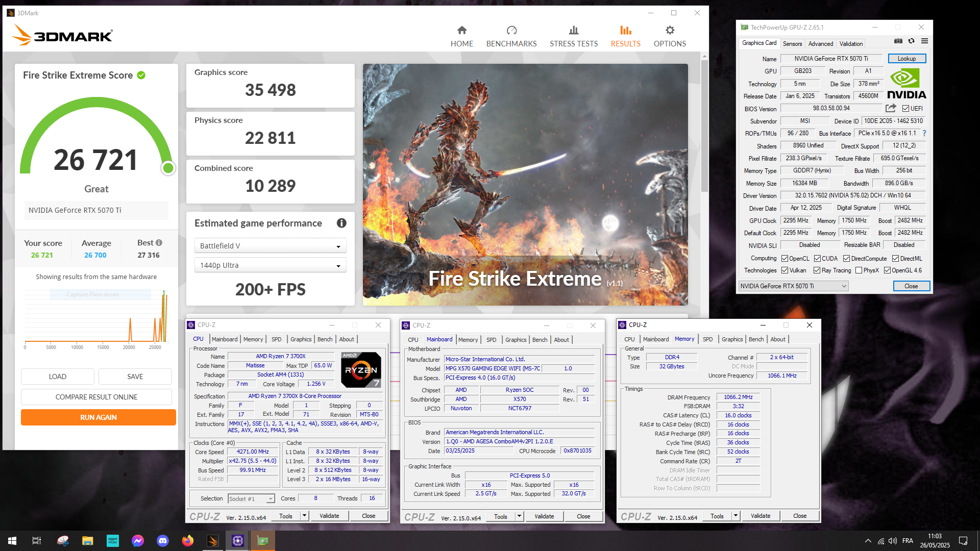Toggle CUDA checkbox in GPU-Z
Viewport: 980px width, 551px height.
point(817,259)
